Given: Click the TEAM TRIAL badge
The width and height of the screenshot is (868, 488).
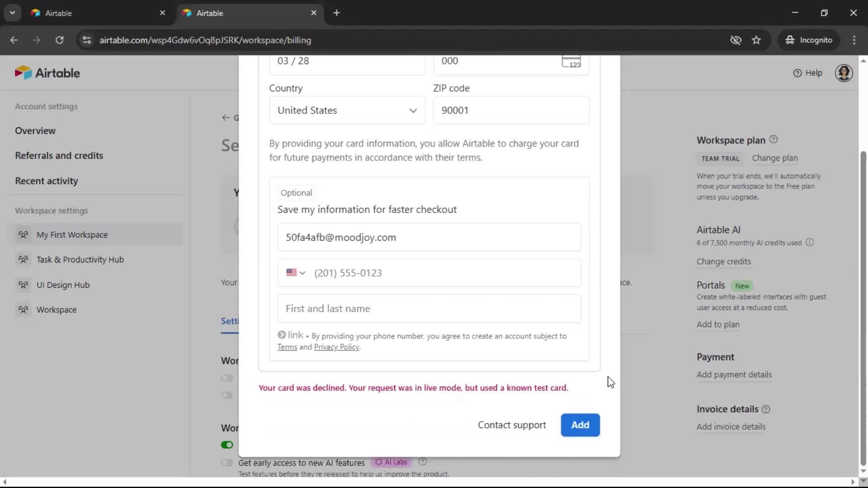Looking at the screenshot, I should [720, 159].
